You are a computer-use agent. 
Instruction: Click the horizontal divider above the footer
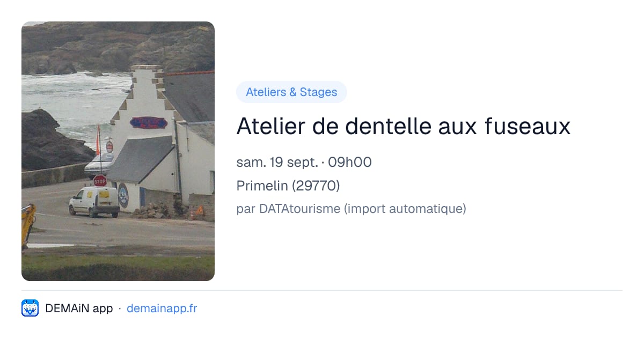coord(322,290)
